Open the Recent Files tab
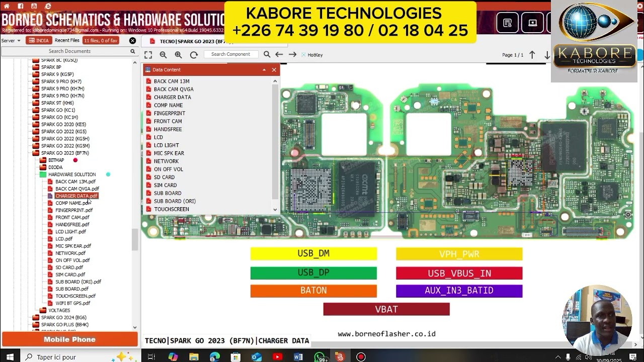 point(67,40)
